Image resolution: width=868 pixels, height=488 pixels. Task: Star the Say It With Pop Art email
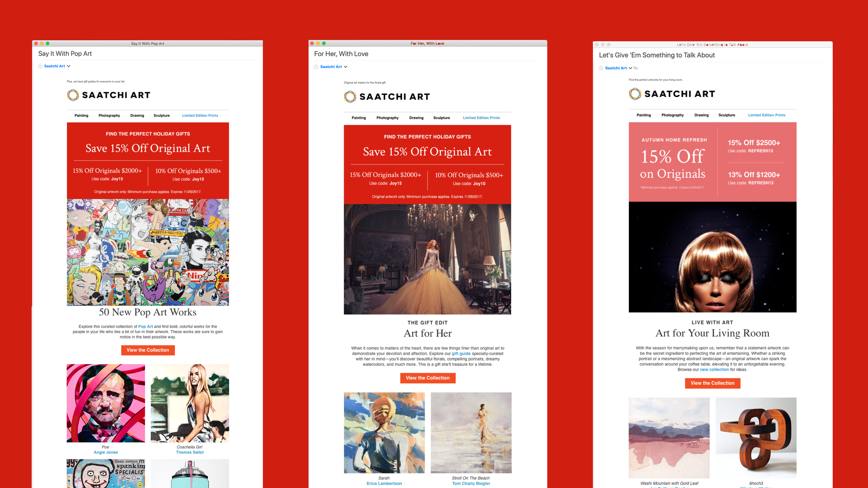pos(40,66)
